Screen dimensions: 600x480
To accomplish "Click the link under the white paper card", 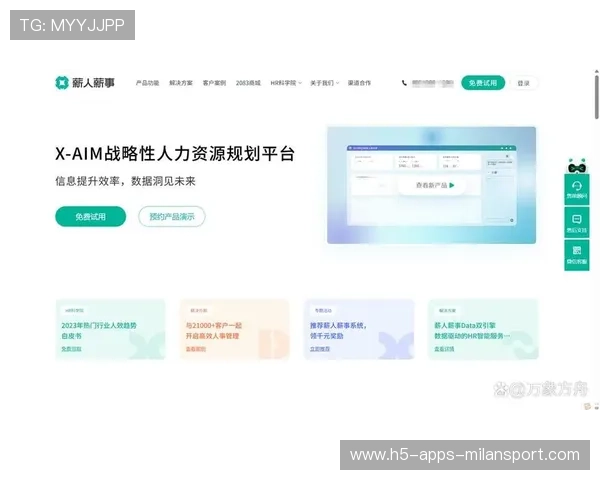I will coord(71,349).
